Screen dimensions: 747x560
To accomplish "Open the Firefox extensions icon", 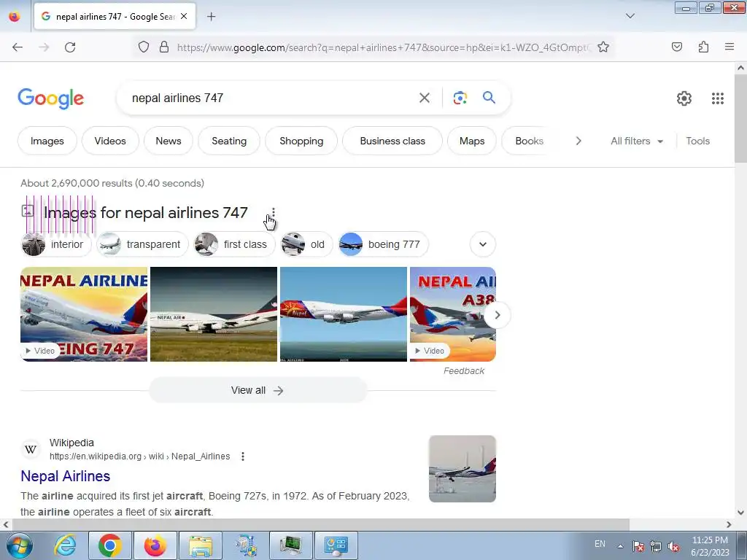I will 703,47.
